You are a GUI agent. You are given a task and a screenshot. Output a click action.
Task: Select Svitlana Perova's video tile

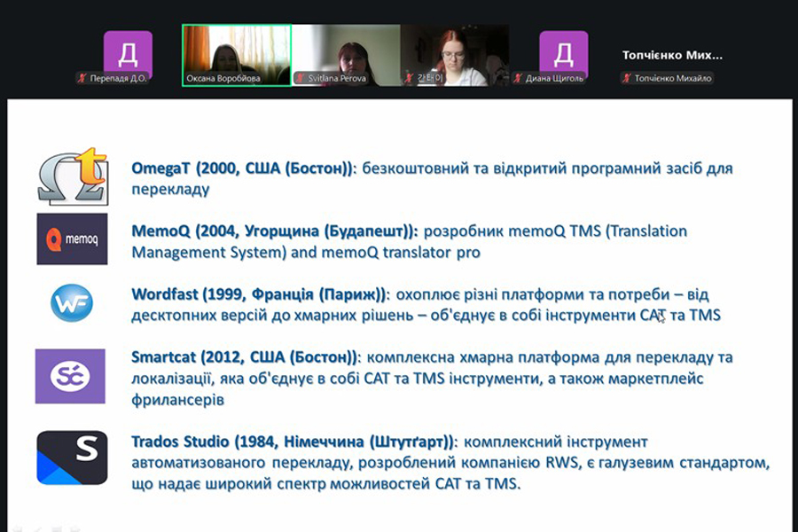[x=346, y=55]
